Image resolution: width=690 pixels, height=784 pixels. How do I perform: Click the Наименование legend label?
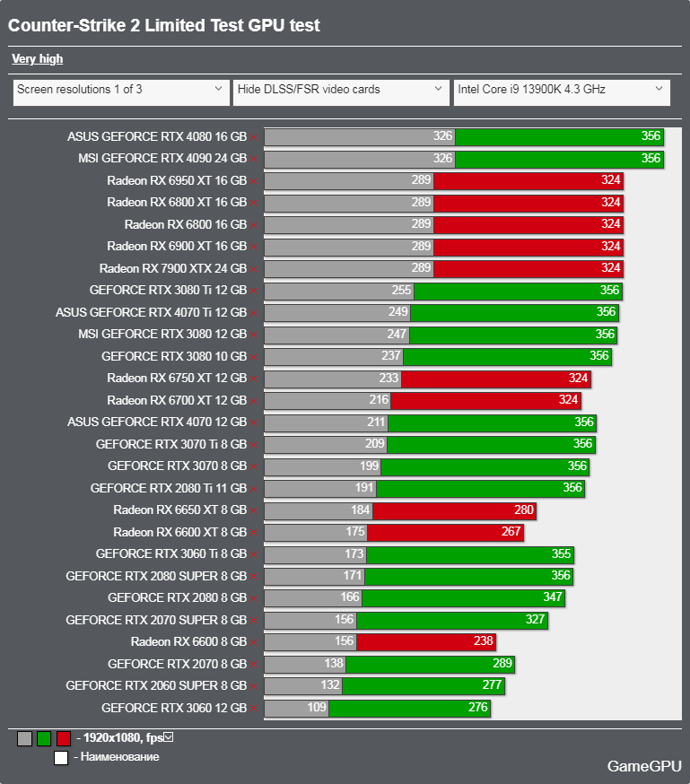pos(120,757)
